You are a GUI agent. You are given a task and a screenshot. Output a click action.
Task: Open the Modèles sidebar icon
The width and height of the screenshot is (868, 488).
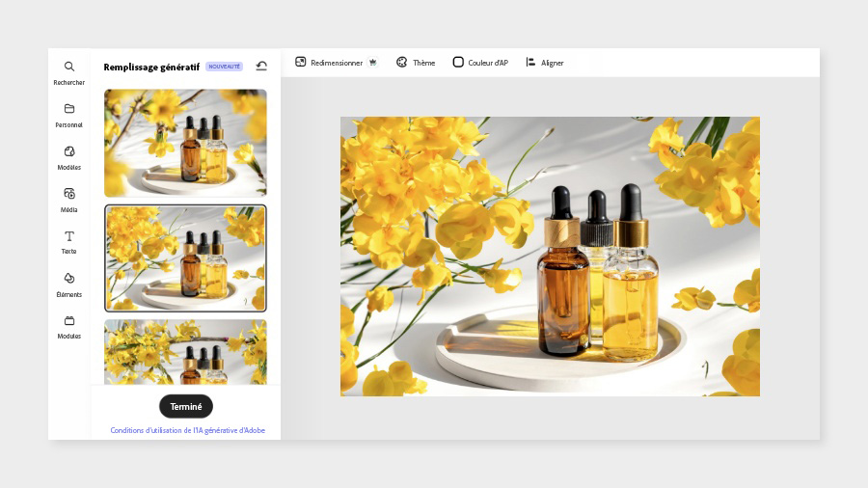[69, 151]
